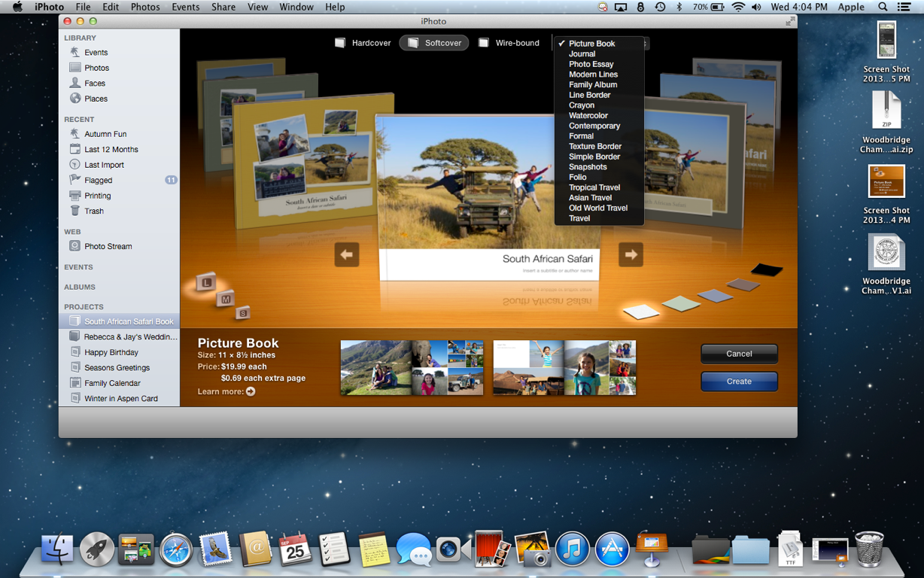Choose the Wire-bound book type
Screen dimensions: 924x578
pos(509,43)
